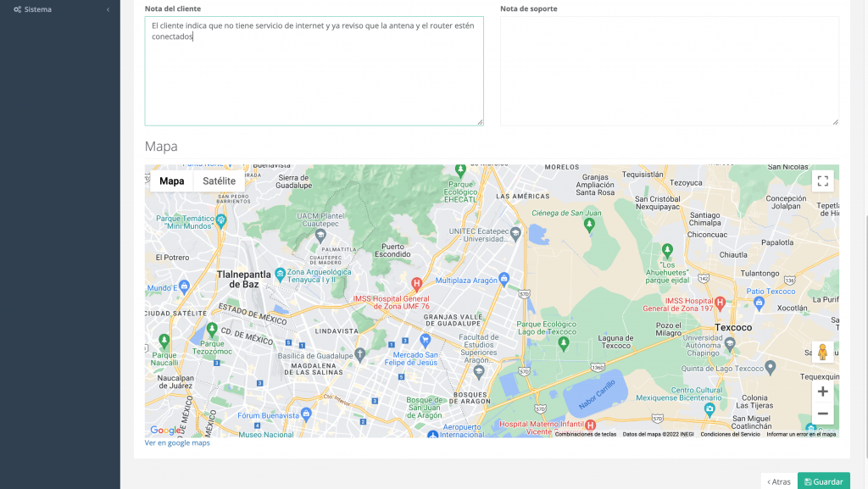
Task: Expand the Sistema menu chevron
Action: (x=108, y=9)
